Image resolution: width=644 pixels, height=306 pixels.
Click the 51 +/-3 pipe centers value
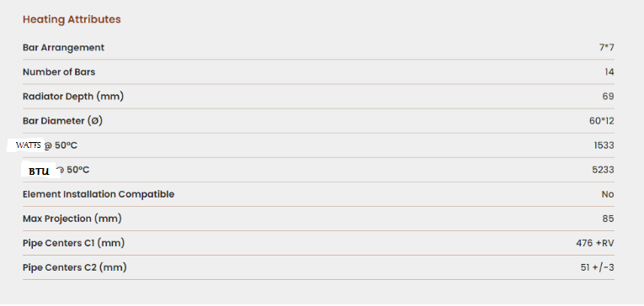(x=597, y=267)
